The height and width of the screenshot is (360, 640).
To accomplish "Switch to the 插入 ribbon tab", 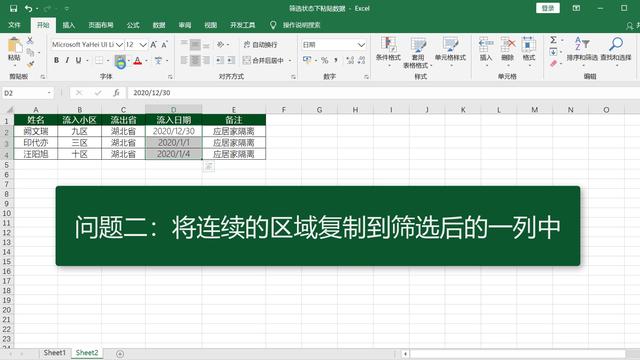I will click(x=69, y=25).
